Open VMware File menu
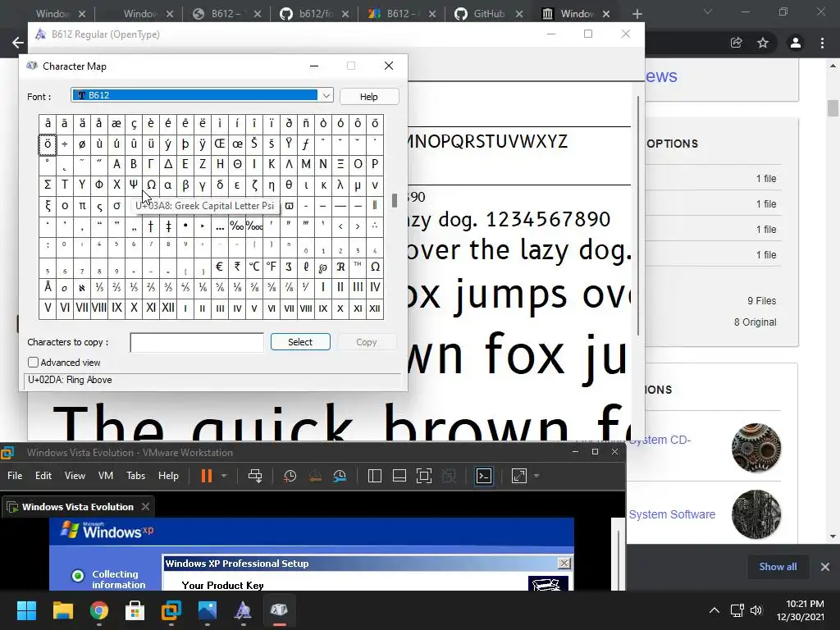The image size is (840, 630). 15,476
